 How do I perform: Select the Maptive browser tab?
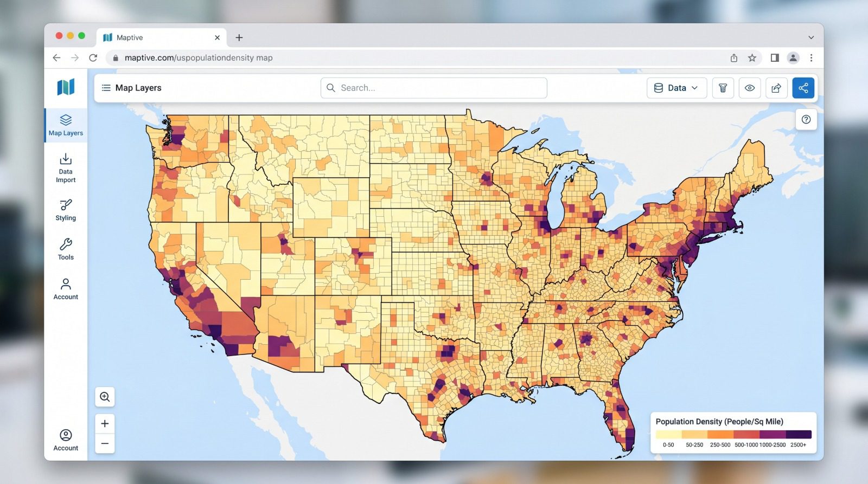tap(161, 37)
